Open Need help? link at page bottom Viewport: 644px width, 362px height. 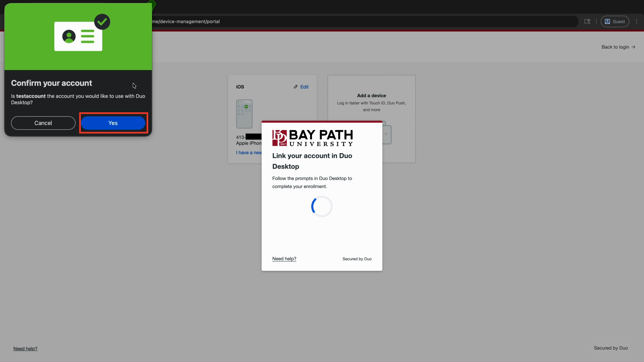(x=25, y=349)
